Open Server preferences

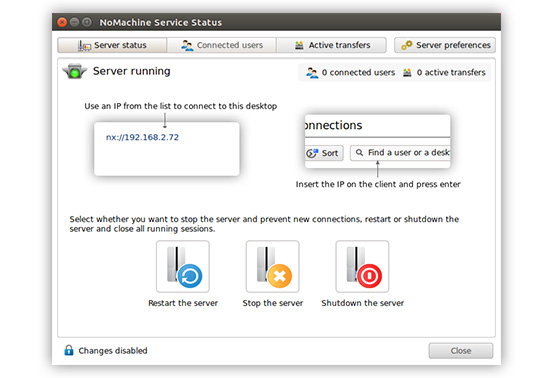pyautogui.click(x=445, y=45)
